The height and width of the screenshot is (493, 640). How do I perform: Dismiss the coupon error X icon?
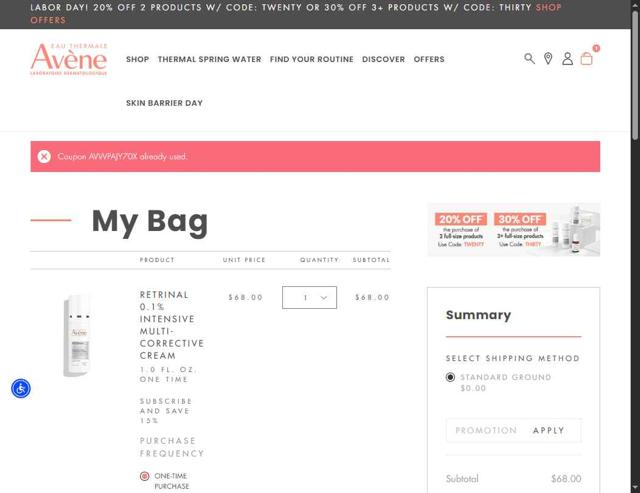(44, 157)
